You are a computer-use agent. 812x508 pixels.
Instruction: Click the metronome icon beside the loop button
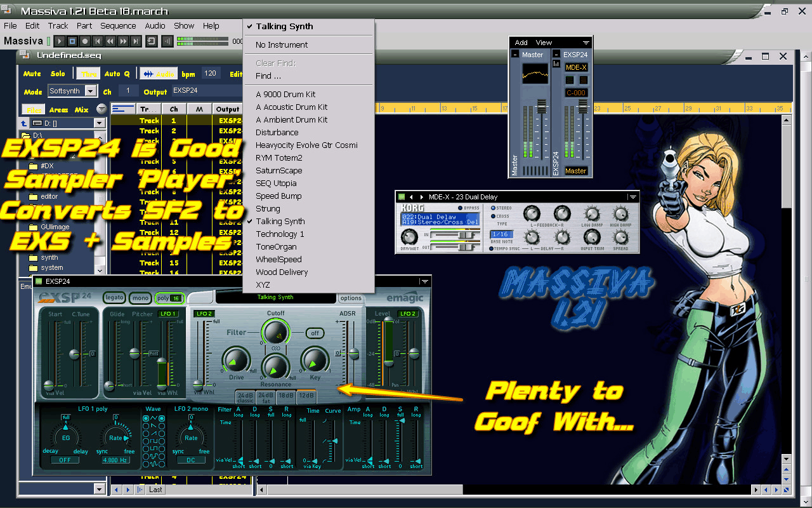click(x=167, y=41)
